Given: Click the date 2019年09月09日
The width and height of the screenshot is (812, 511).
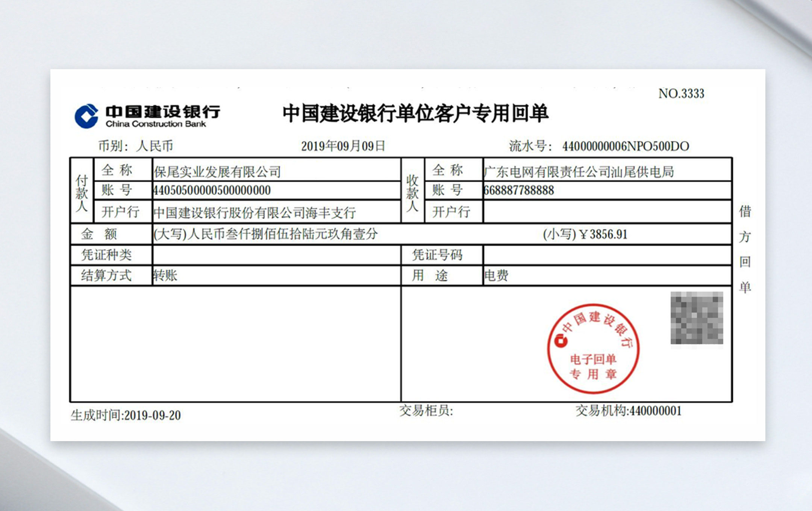Looking at the screenshot, I should pyautogui.click(x=343, y=146).
